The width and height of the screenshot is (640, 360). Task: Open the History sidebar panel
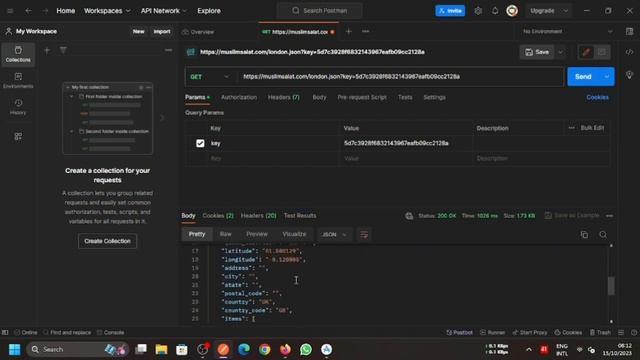pos(18,107)
